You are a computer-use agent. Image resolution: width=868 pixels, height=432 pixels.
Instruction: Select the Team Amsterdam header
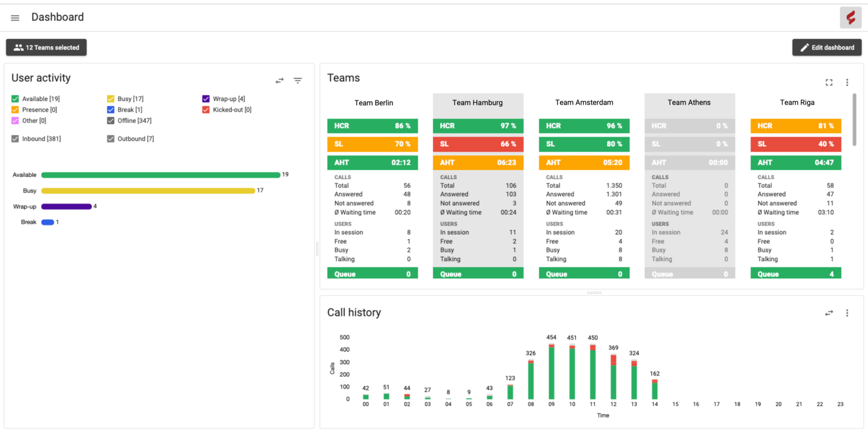point(584,103)
